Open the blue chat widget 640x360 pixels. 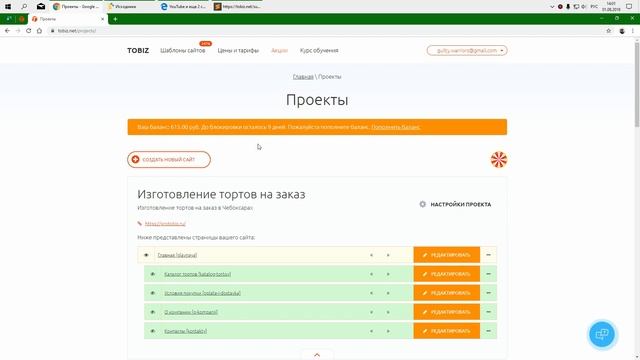(x=602, y=334)
